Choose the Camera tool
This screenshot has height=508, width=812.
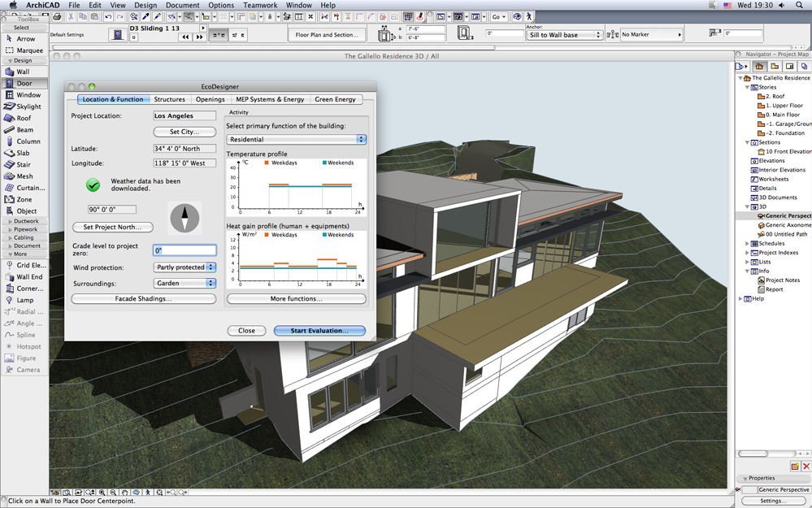point(24,370)
